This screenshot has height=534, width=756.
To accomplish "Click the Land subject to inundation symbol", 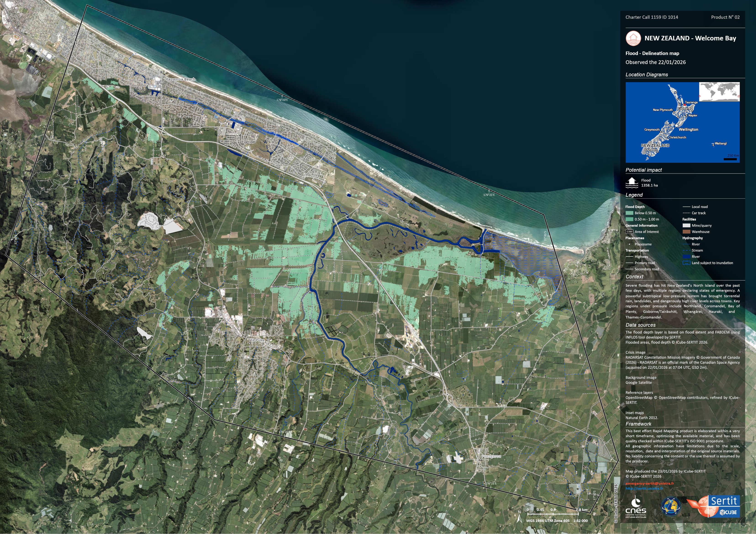I will (686, 263).
